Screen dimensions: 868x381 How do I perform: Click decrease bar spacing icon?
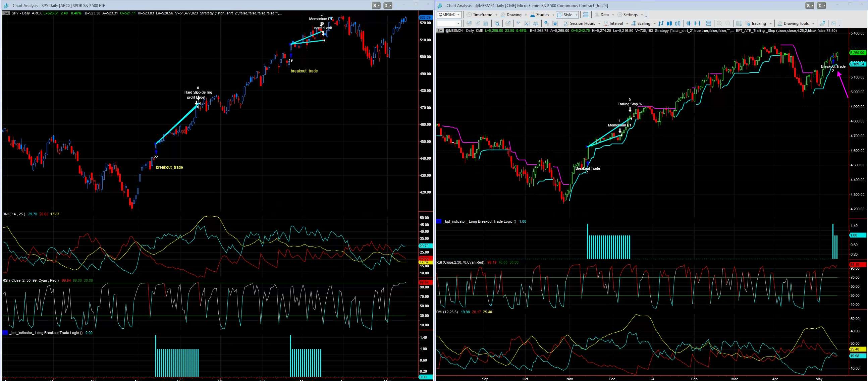click(x=689, y=23)
